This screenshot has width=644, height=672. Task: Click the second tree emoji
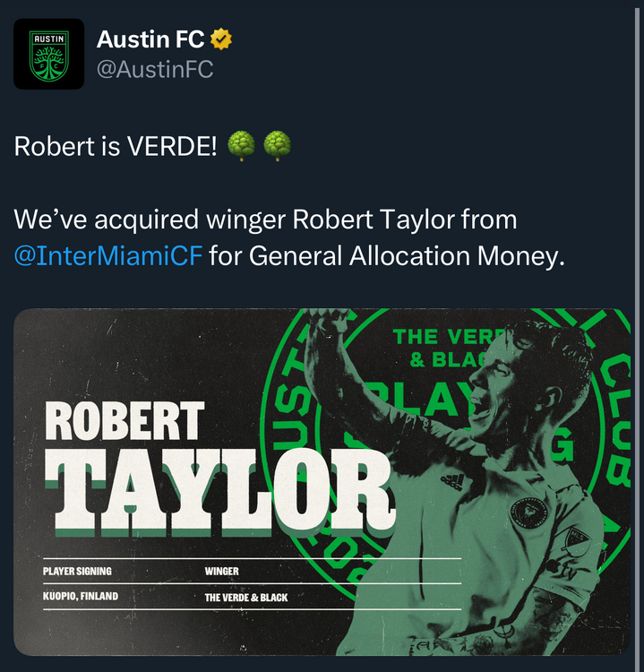(278, 146)
